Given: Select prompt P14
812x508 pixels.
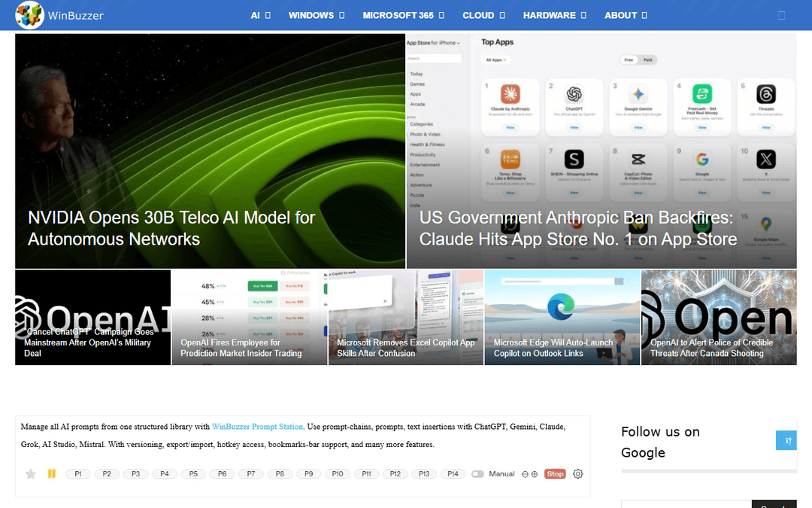Looking at the screenshot, I should click(x=453, y=474).
